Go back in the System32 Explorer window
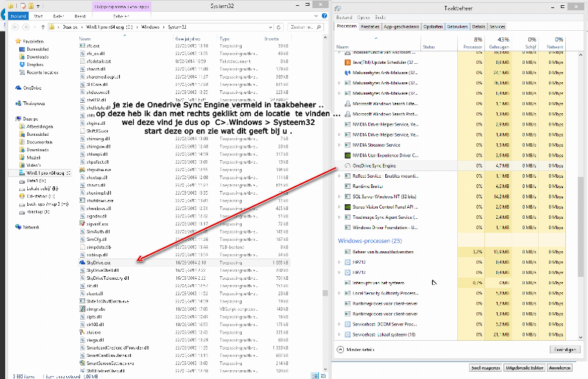This screenshot has height=379, width=588. pyautogui.click(x=15, y=27)
